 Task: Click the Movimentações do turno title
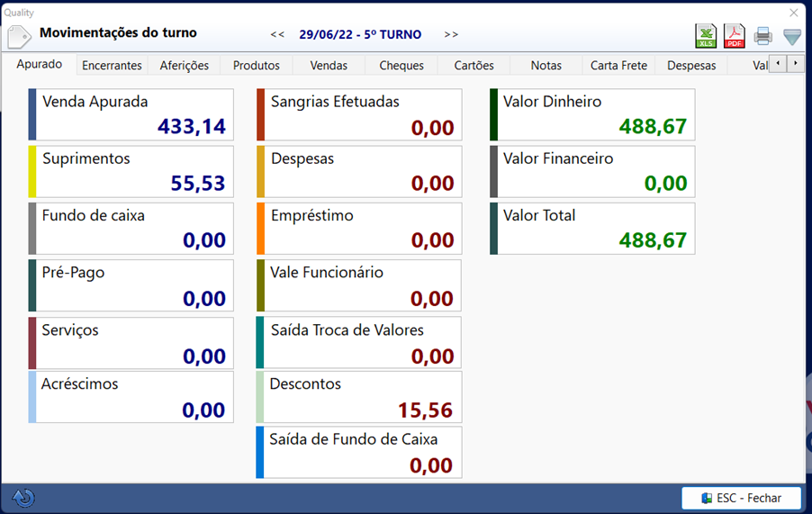(x=118, y=32)
